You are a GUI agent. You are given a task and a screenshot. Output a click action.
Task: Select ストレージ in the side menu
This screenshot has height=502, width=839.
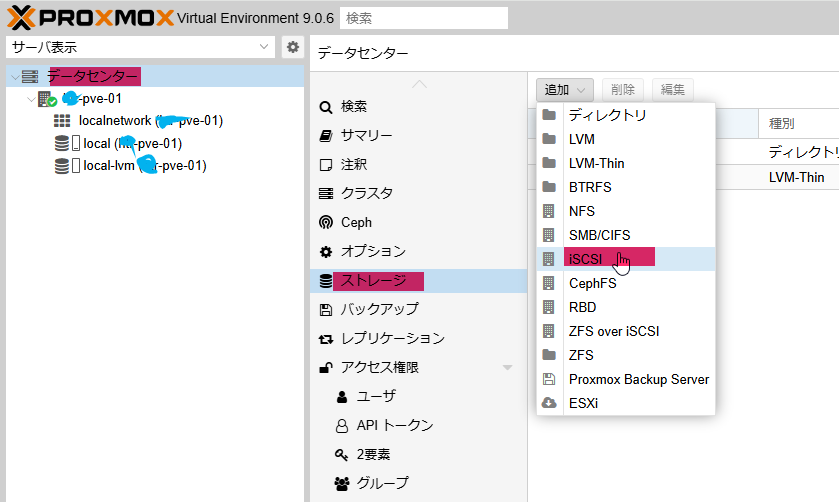pos(419,280)
